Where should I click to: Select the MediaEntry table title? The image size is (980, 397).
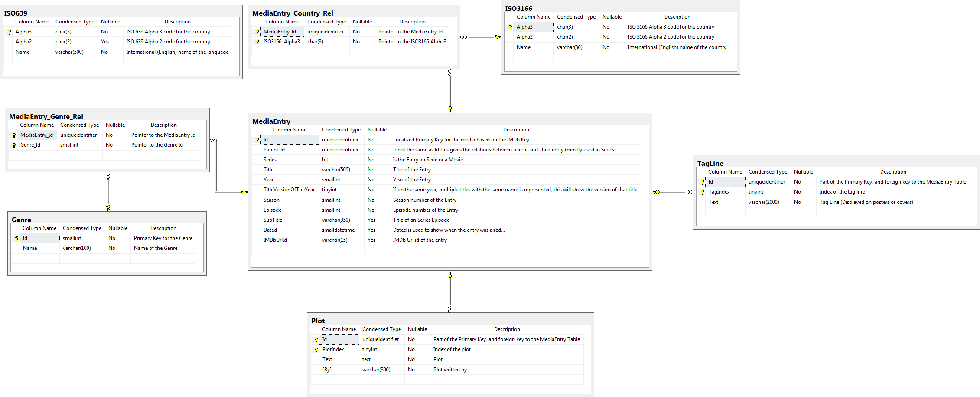(271, 121)
